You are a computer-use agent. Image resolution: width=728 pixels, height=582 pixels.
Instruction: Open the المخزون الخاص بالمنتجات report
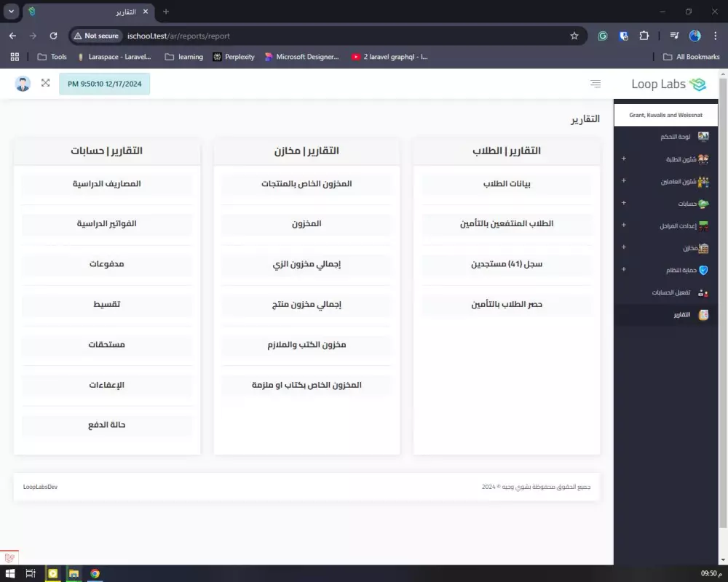pos(306,183)
